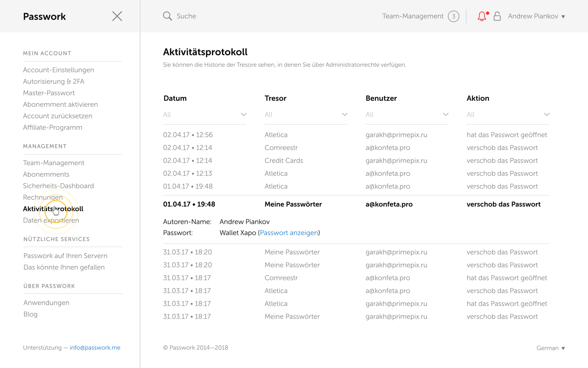Open Team-Management in the sidebar
588x368 pixels.
click(54, 163)
